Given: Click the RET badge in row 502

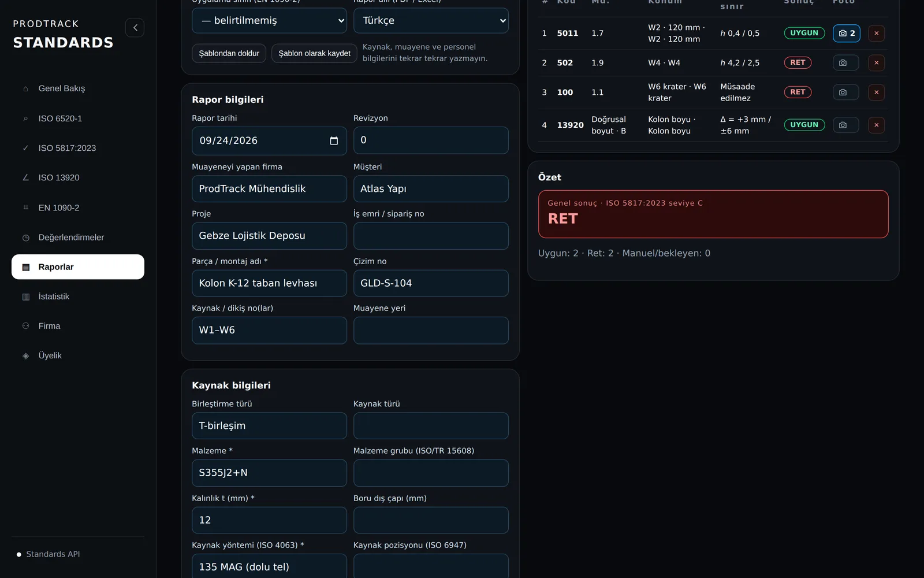Looking at the screenshot, I should (x=798, y=62).
